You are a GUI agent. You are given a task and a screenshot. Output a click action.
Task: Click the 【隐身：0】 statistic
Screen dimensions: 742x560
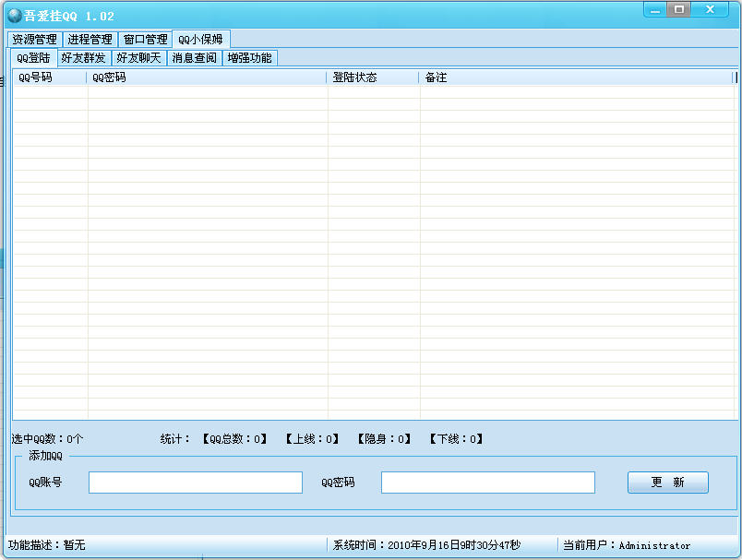[x=384, y=439]
